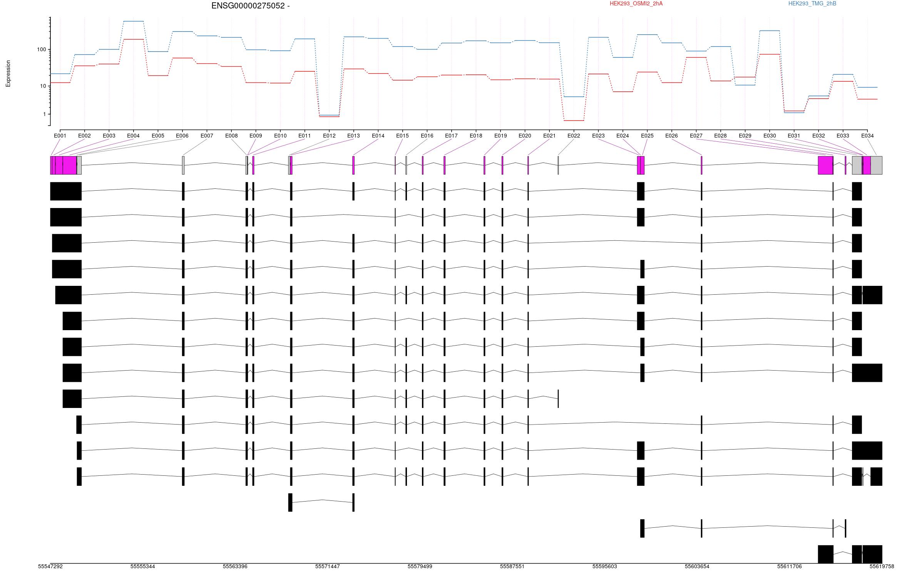The width and height of the screenshot is (924, 574).
Task: Click the exon label E004
Action: pos(133,136)
